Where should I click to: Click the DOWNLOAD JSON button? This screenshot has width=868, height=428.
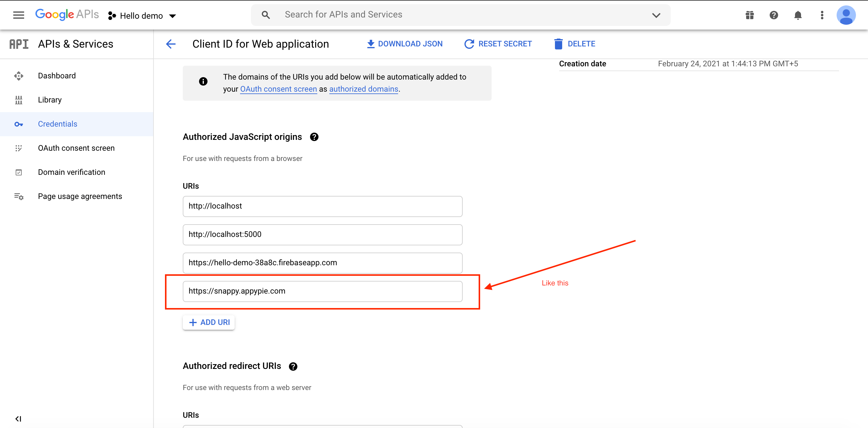tap(404, 44)
